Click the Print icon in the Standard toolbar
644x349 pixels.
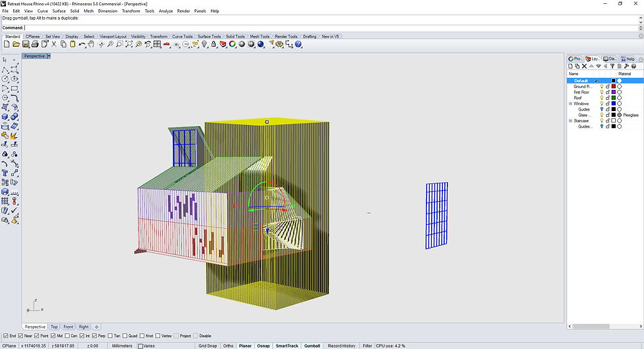coord(35,44)
